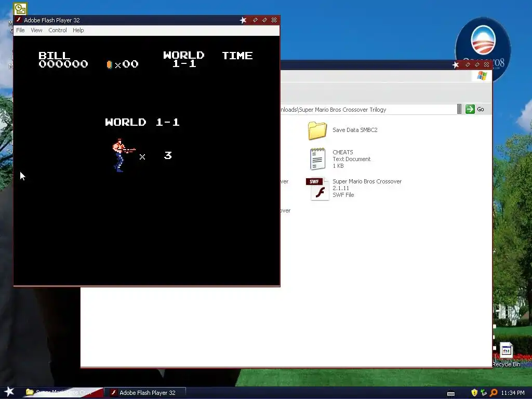This screenshot has width=532, height=399.
Task: Click the TIME label in game HUD
Action: [237, 55]
